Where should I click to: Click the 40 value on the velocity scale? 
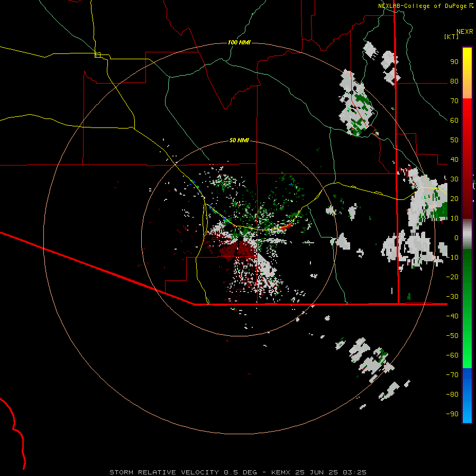pos(454,160)
